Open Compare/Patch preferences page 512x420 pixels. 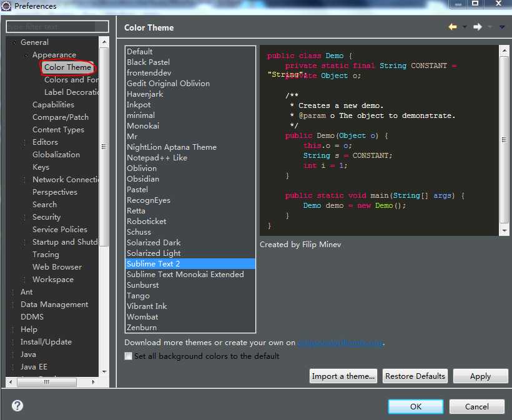[x=61, y=117]
